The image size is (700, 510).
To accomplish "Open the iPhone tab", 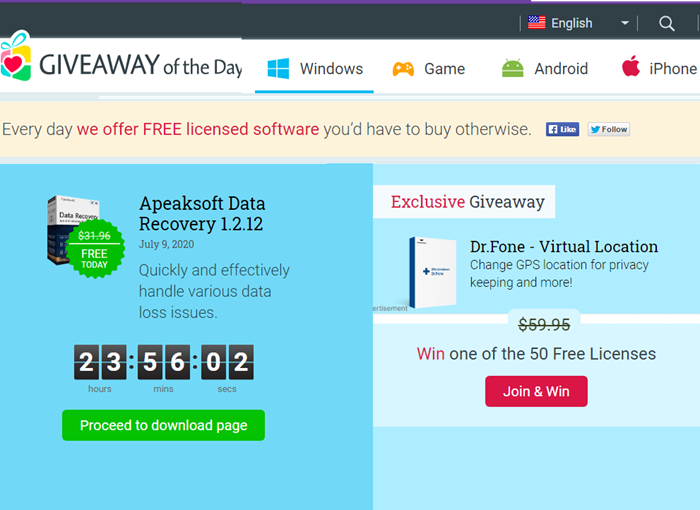I will (x=659, y=69).
